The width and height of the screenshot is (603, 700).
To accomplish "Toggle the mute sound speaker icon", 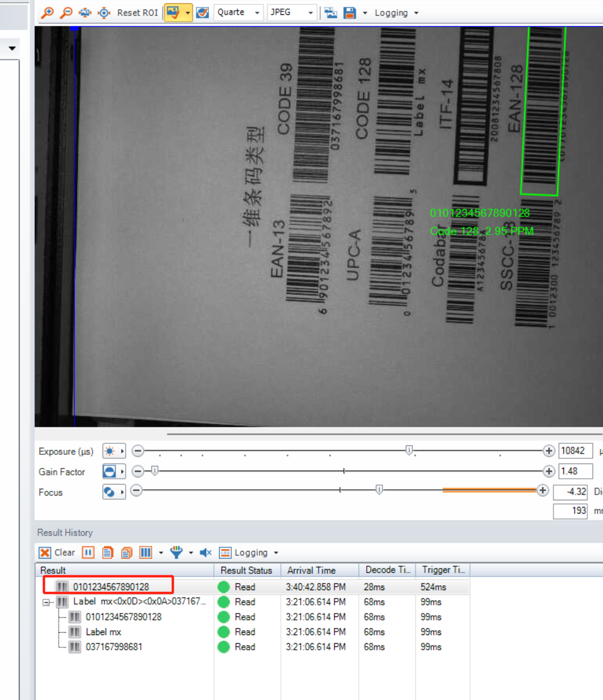I will [206, 553].
